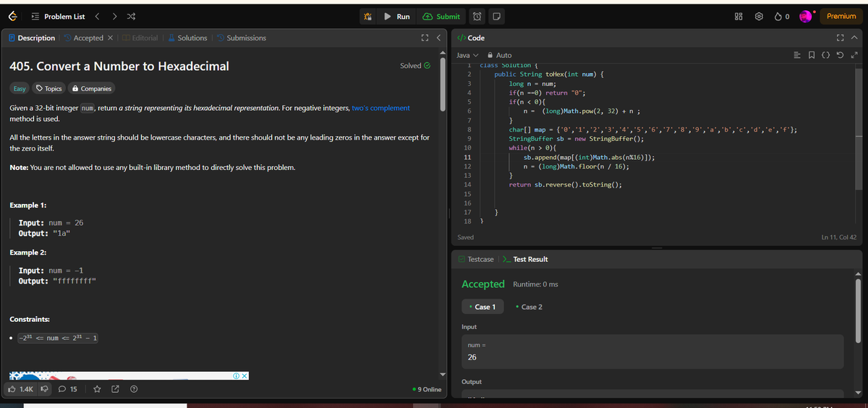Open the layout grid icon
The width and height of the screenshot is (868, 408).
click(x=740, y=16)
